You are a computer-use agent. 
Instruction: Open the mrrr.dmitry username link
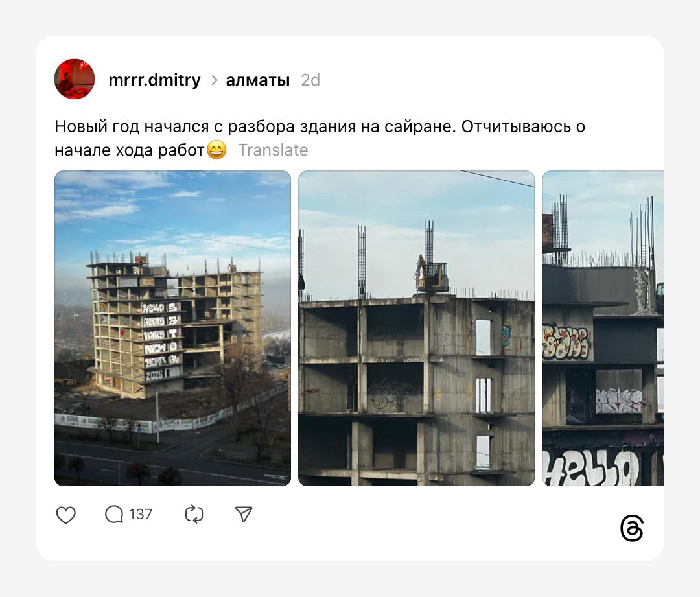[x=154, y=80]
